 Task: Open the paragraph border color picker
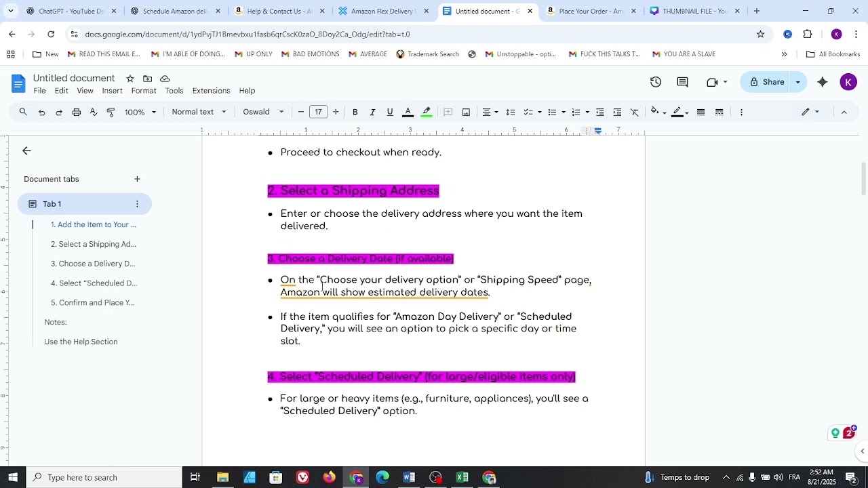[x=678, y=112]
